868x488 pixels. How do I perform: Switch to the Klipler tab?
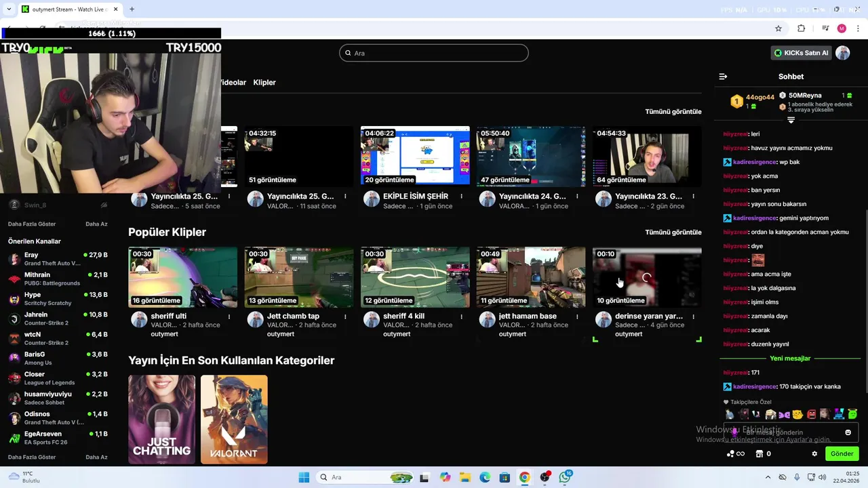(x=264, y=82)
